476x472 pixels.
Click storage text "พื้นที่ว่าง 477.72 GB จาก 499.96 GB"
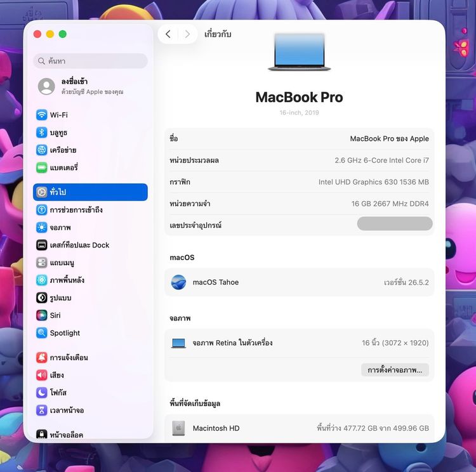(x=373, y=428)
